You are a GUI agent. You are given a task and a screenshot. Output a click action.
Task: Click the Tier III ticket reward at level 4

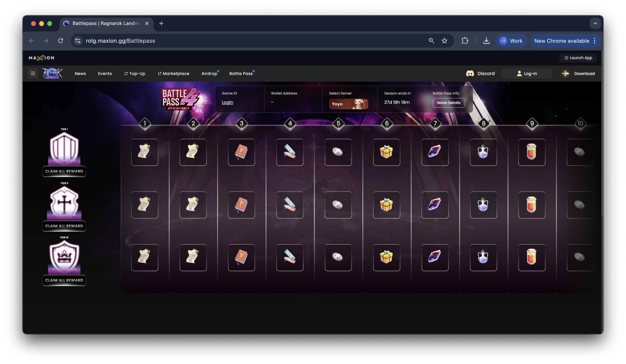tap(290, 257)
